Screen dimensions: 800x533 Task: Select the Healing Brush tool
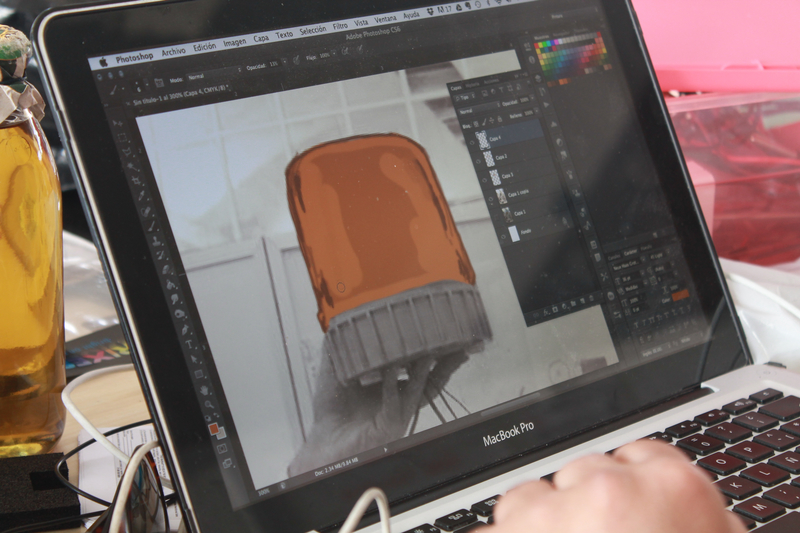point(146,211)
